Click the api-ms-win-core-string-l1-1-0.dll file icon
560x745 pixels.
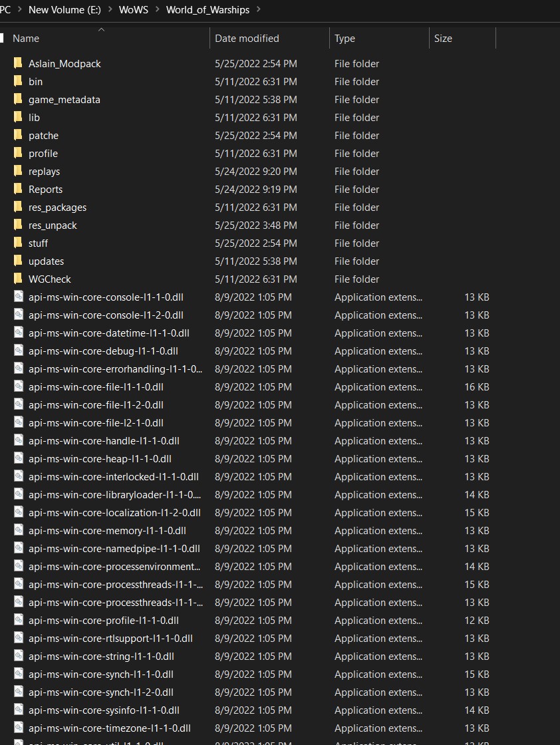coord(19,656)
